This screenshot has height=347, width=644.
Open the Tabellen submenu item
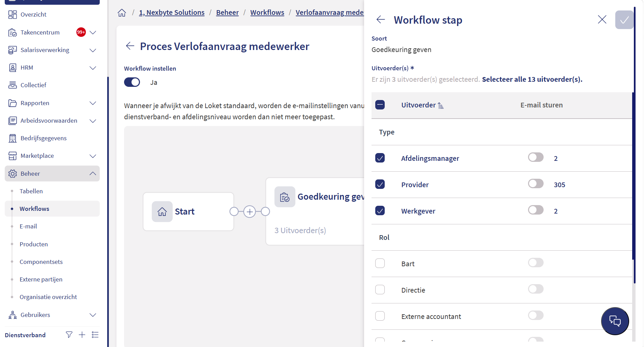pos(31,191)
